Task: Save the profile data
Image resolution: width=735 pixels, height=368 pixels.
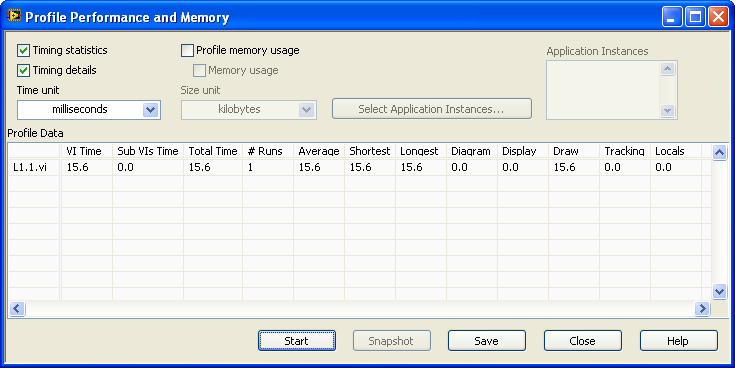Action: (x=487, y=341)
